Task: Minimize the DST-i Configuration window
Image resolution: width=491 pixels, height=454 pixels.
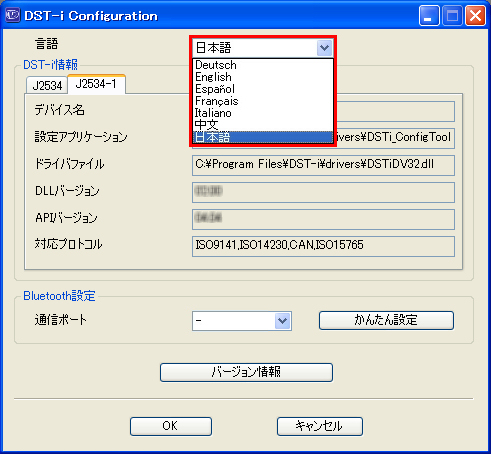Action: pyautogui.click(x=429, y=15)
